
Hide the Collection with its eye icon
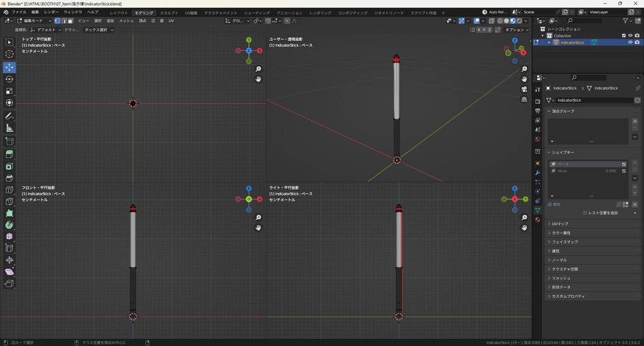click(x=630, y=36)
